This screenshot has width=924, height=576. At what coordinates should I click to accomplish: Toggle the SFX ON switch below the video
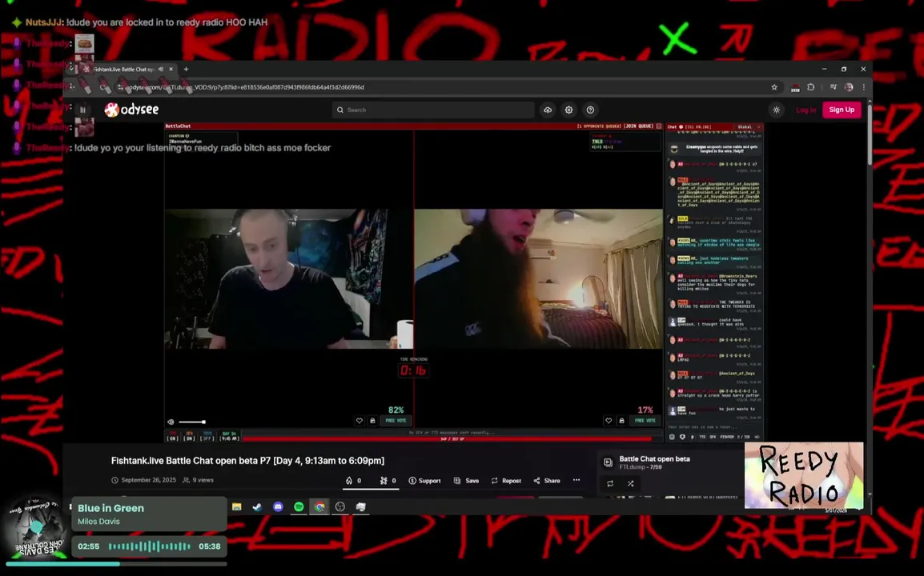tap(189, 436)
